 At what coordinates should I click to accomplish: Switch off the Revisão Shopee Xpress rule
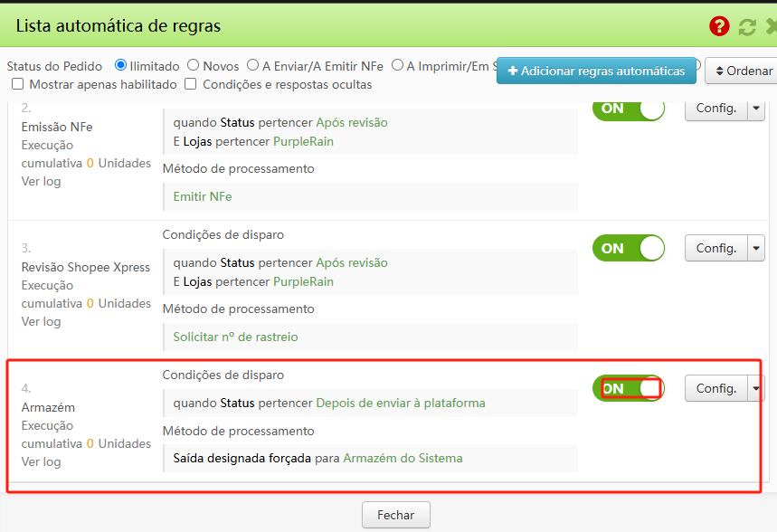click(628, 248)
